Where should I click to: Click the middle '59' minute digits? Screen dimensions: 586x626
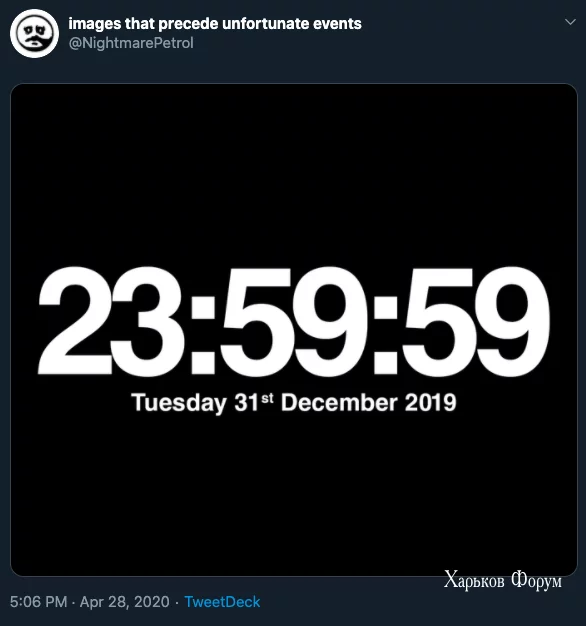(293, 321)
